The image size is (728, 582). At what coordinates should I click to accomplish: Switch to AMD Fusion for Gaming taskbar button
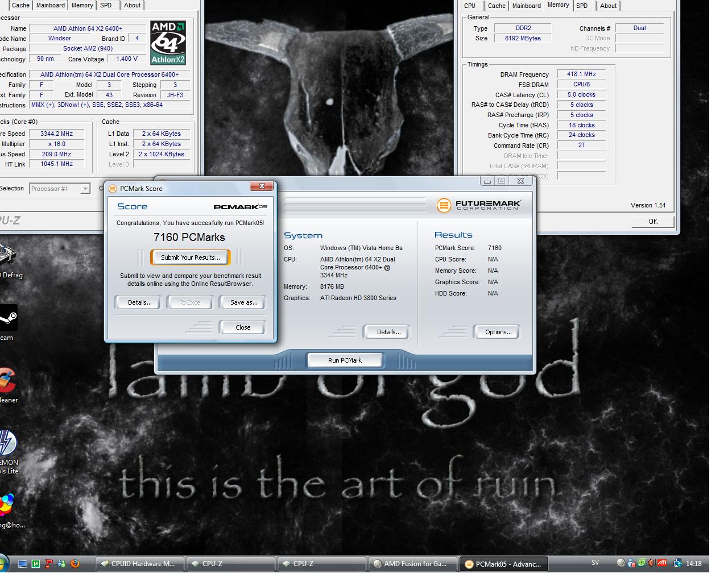[412, 564]
